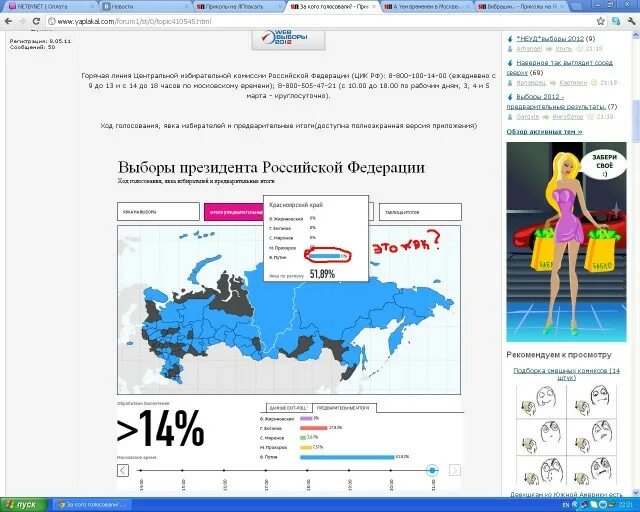Screen dimensions: 640x512
Task: Reload the page with the refresh icon
Action: pyautogui.click(x=36, y=21)
